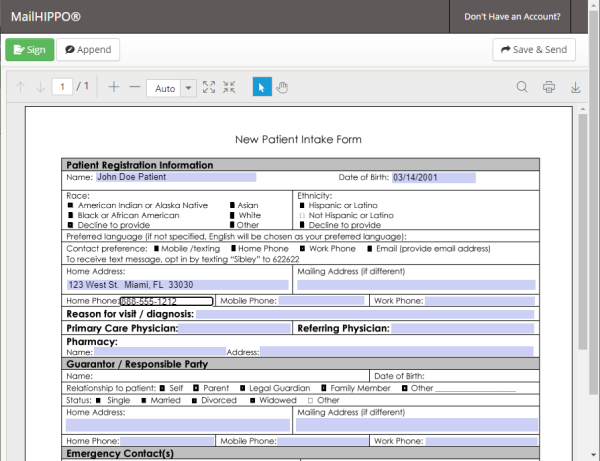
Task: Click Guarantor Home Phone field
Action: point(167,441)
